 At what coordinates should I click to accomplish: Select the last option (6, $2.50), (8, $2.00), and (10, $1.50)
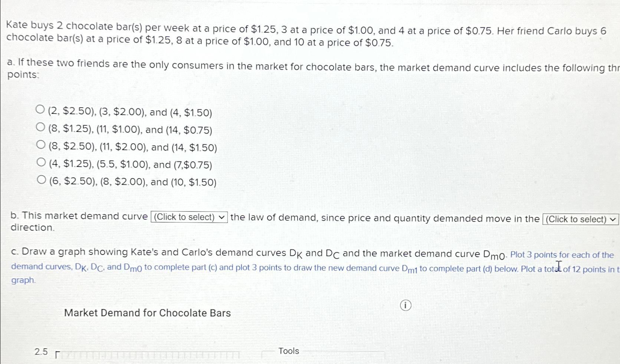tap(41, 179)
